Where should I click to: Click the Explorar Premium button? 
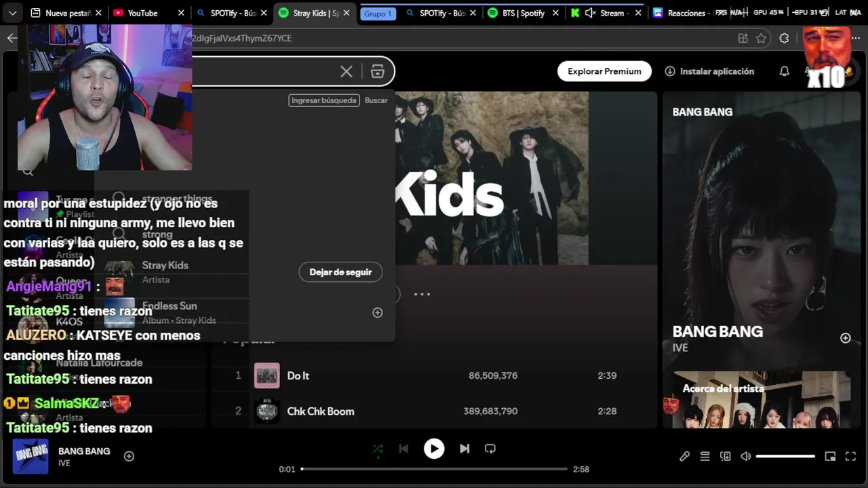coord(604,71)
